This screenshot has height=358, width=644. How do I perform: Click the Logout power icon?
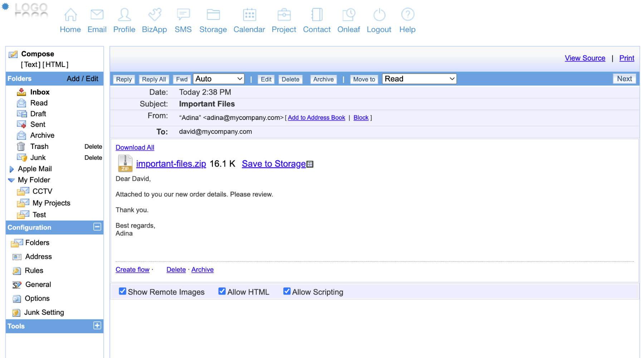[x=379, y=15]
